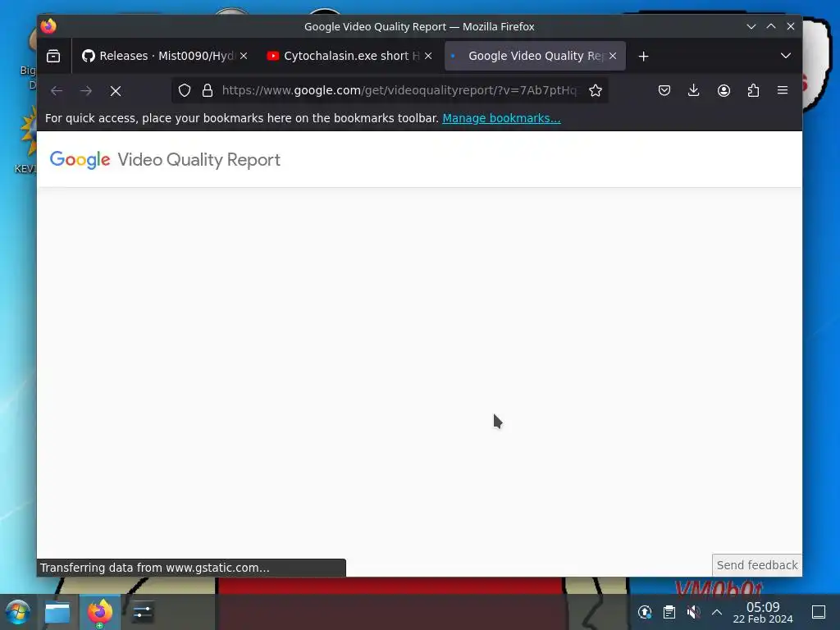Open the Extensions panel

[x=753, y=90]
